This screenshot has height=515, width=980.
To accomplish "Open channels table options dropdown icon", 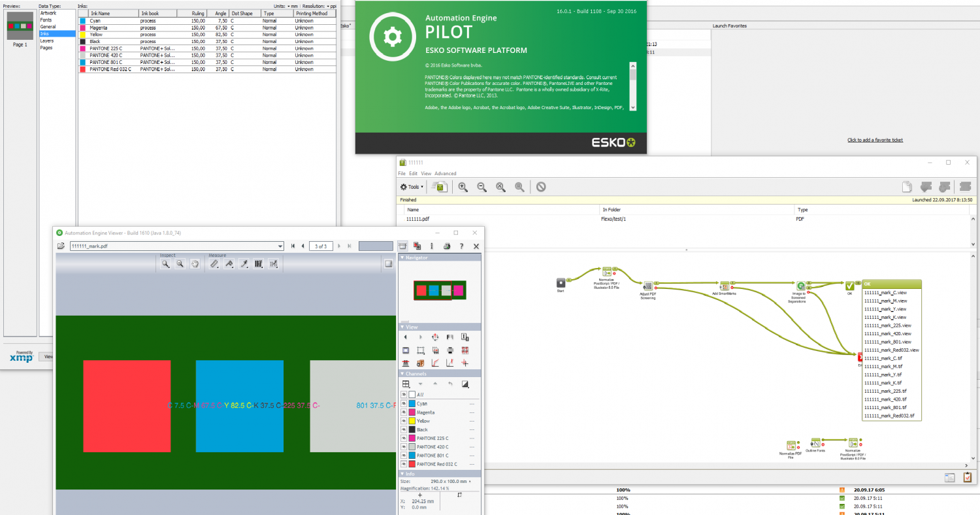I will click(x=405, y=384).
